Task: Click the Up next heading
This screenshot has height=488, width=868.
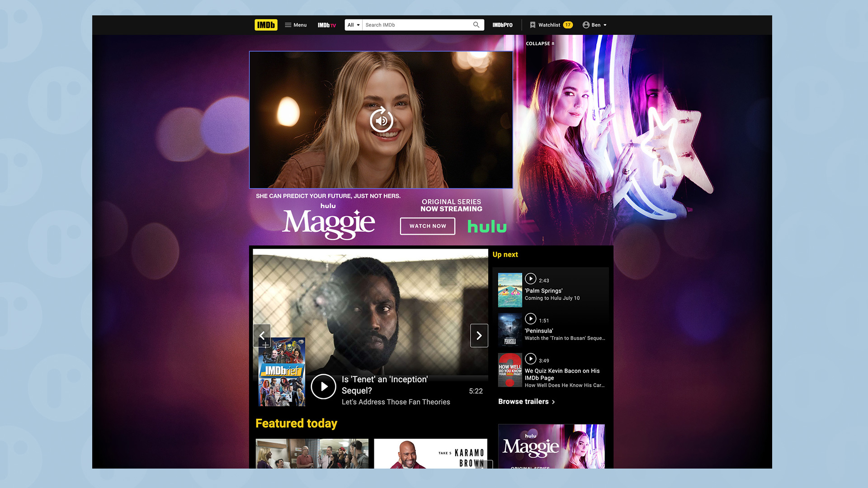Action: 505,254
